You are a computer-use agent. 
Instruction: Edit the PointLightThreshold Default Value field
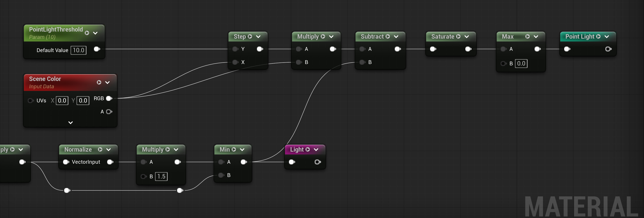(79, 50)
